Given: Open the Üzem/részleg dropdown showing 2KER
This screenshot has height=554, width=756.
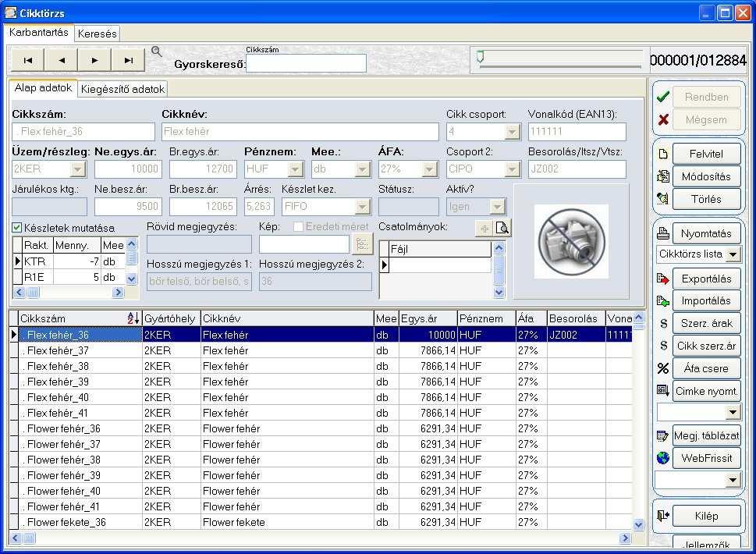Looking at the screenshot, I should coord(77,169).
